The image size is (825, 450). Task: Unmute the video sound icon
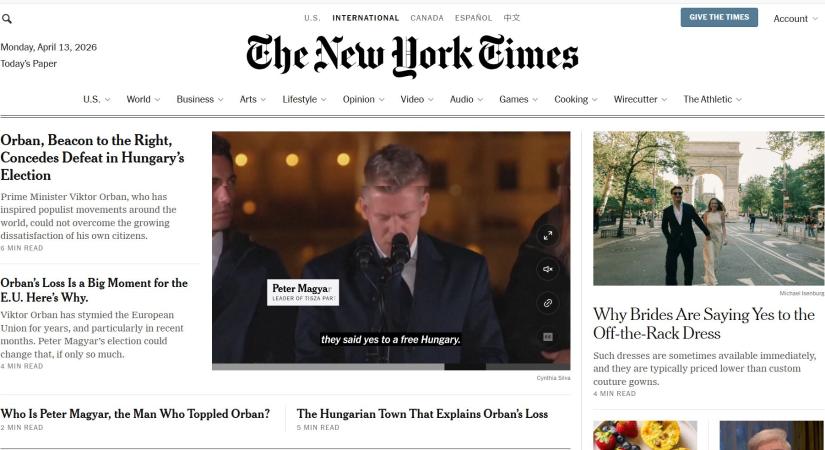548,269
